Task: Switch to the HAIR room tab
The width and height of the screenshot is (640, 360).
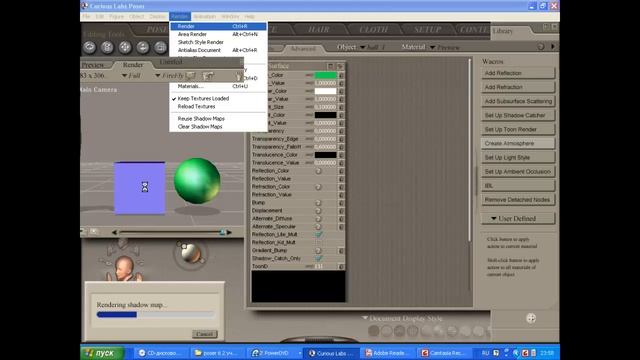Action: (x=319, y=29)
